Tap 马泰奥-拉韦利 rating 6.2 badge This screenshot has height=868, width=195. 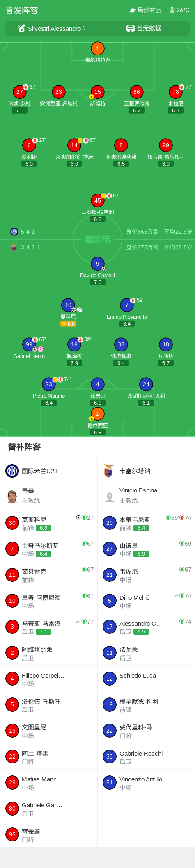tap(98, 219)
